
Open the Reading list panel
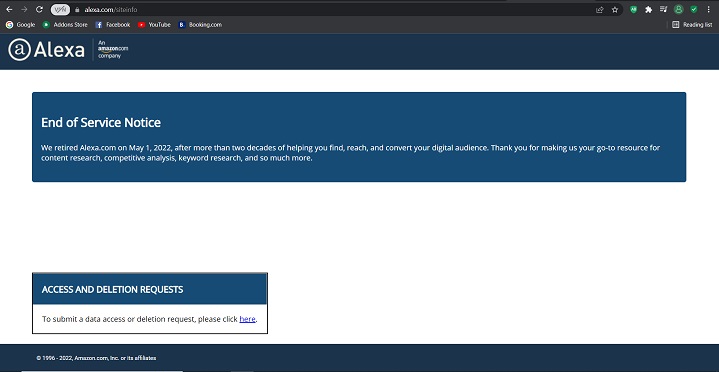[x=692, y=25]
